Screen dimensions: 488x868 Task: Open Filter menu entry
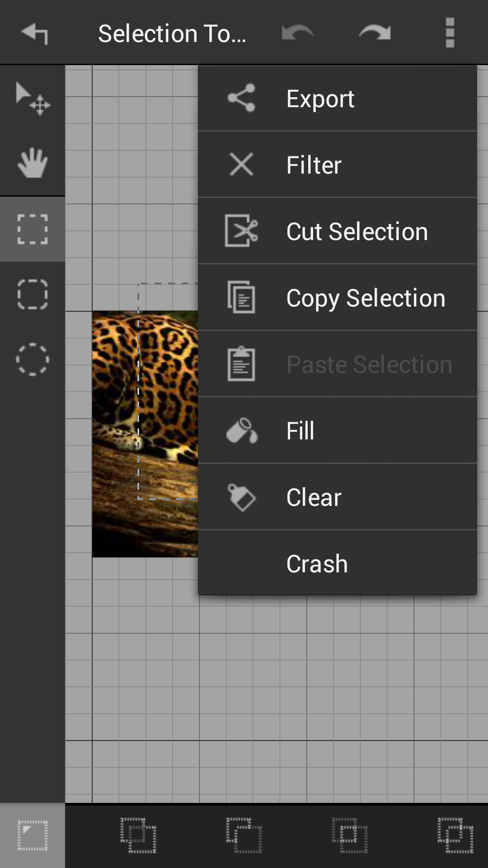click(x=337, y=165)
